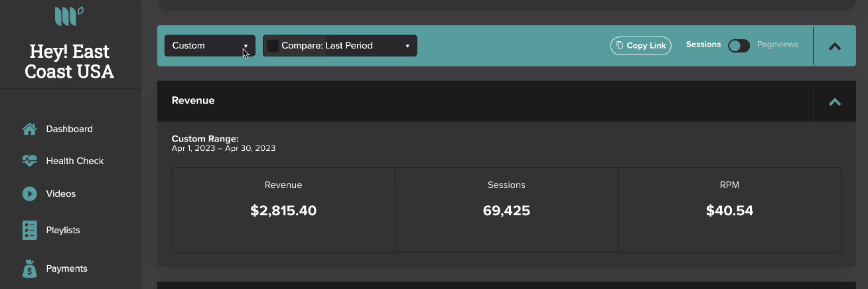Enable the Compare checkbox
This screenshot has height=289, width=868.
(x=273, y=46)
